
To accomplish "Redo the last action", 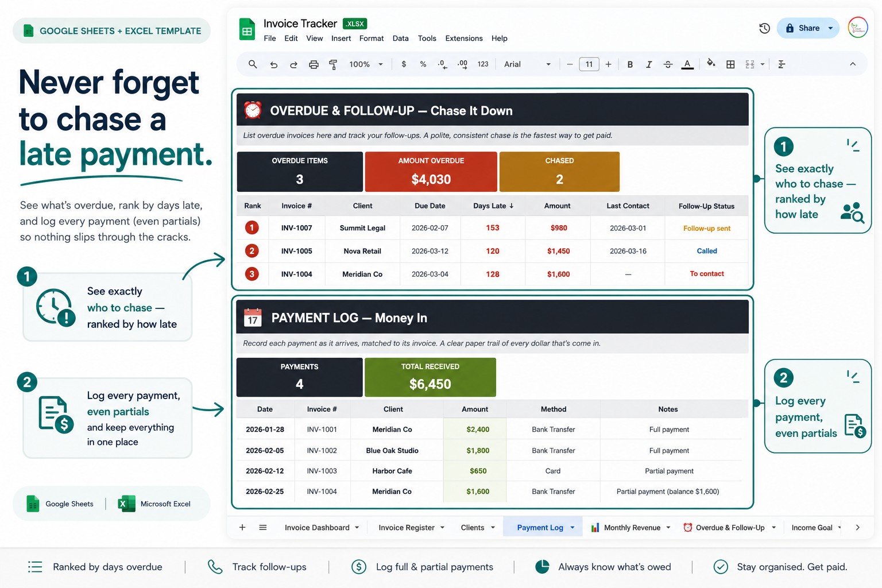I will tap(293, 64).
